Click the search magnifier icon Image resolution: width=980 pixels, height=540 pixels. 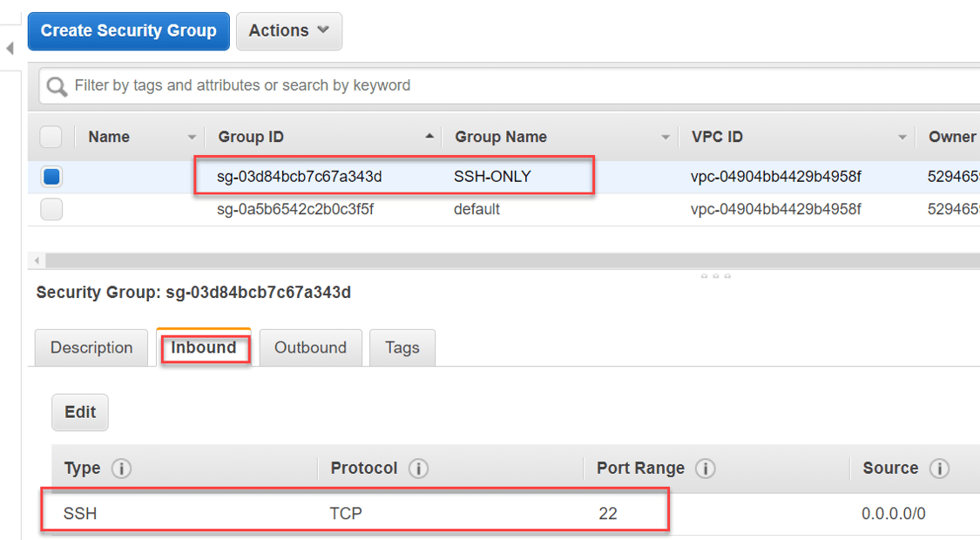coord(57,86)
